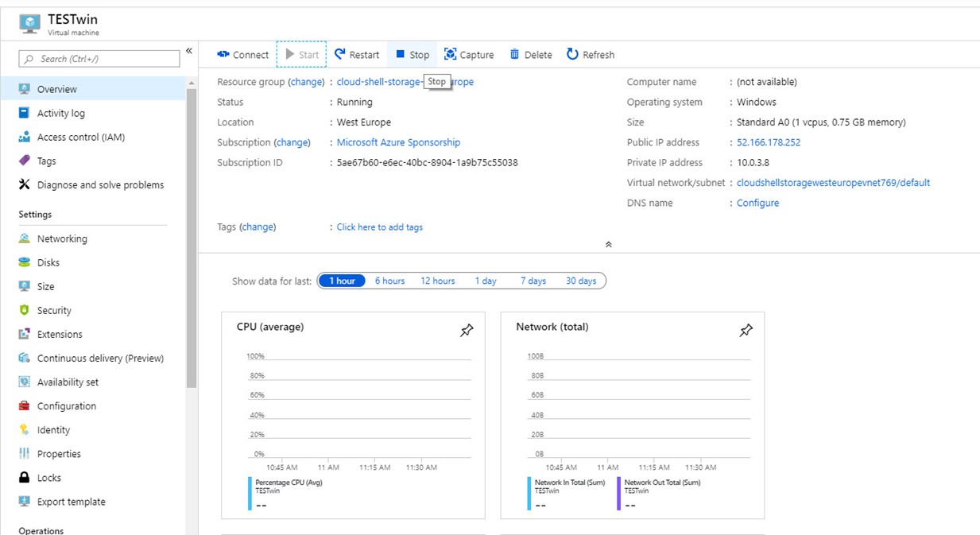
Task: Restart the virtual machine
Action: pos(357,55)
